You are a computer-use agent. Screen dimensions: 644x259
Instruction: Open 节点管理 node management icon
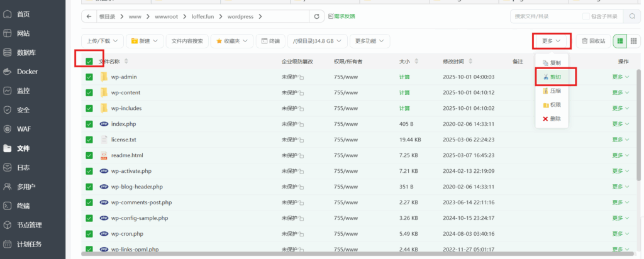click(x=8, y=225)
